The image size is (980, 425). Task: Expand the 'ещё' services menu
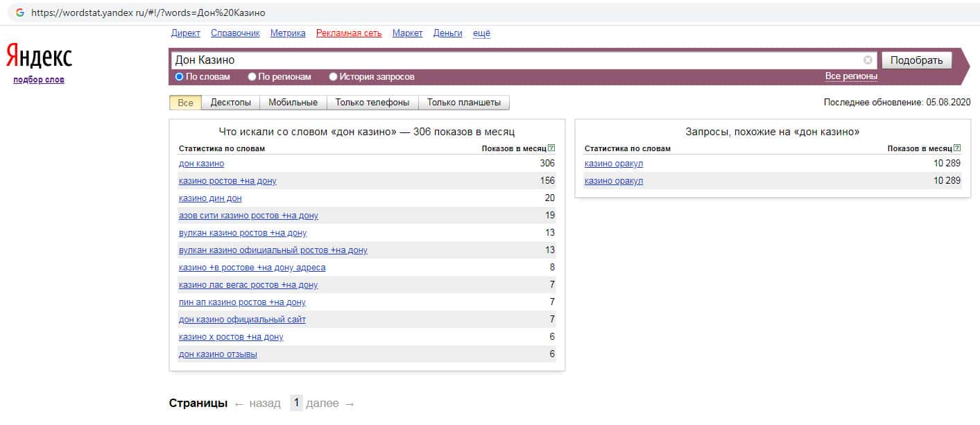[x=481, y=33]
